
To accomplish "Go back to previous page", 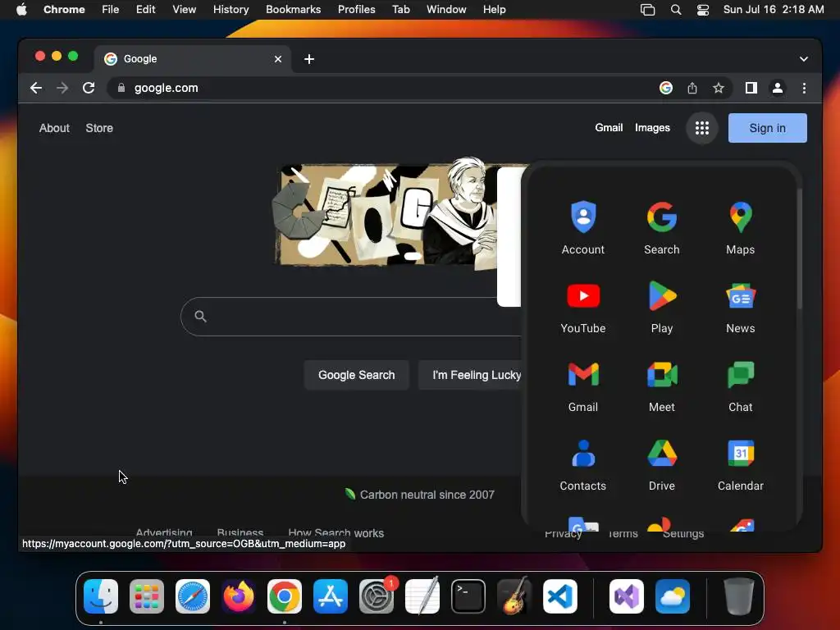I will pos(36,88).
